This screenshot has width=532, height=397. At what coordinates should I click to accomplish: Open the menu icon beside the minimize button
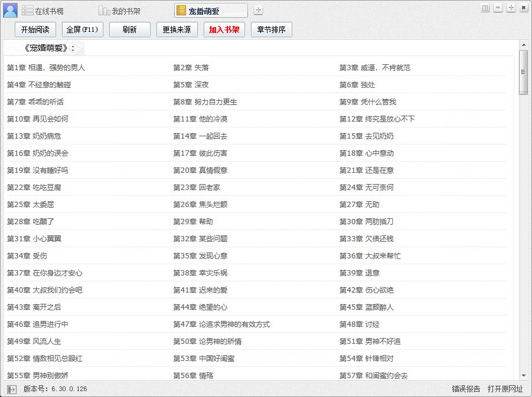485,8
